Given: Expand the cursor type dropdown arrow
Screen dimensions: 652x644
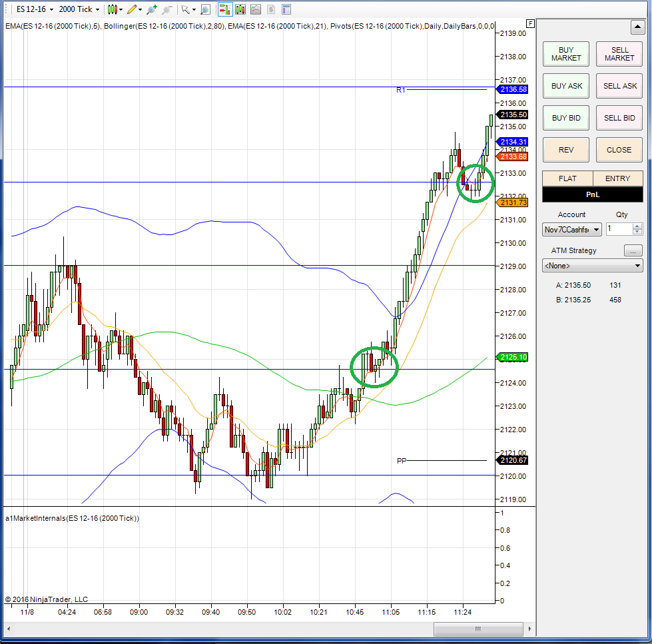Looking at the screenshot, I should (x=194, y=9).
